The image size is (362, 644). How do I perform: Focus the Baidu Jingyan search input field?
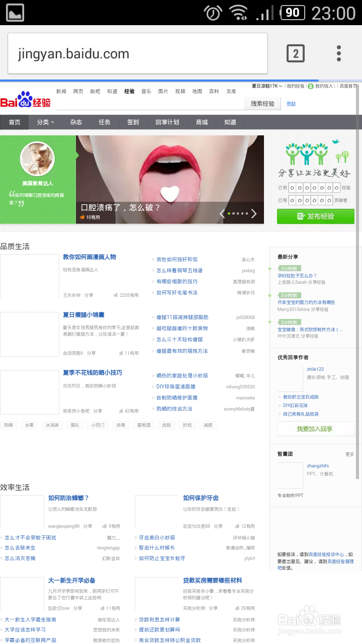tap(150, 104)
